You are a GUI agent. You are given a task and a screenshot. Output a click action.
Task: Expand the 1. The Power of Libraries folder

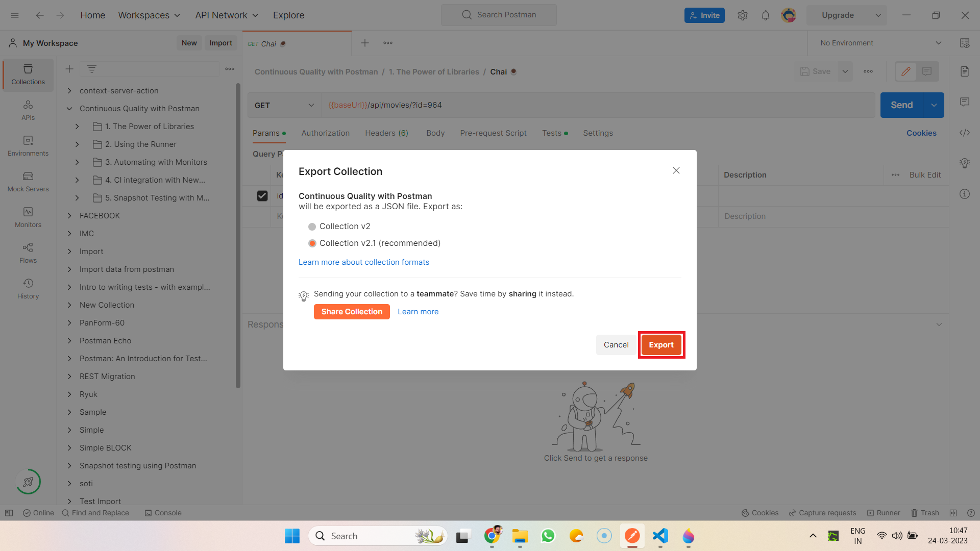tap(77, 127)
